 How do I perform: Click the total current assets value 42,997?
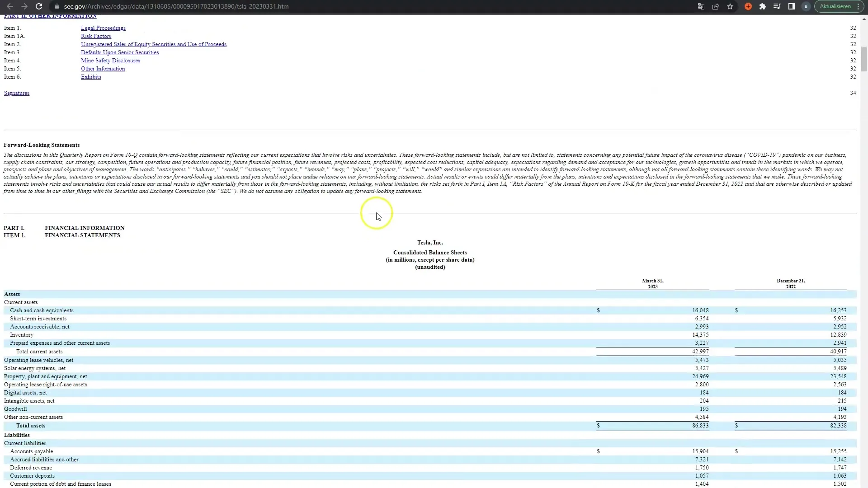coord(700,352)
